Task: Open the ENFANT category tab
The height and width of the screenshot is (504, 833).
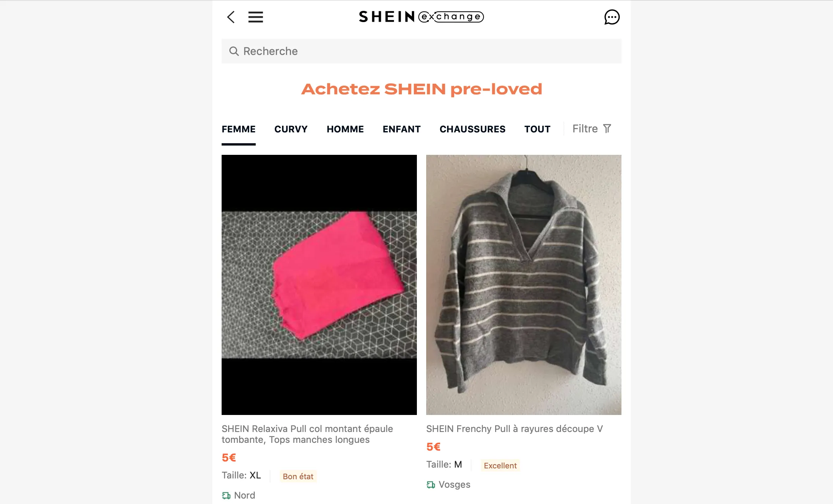Action: tap(402, 129)
